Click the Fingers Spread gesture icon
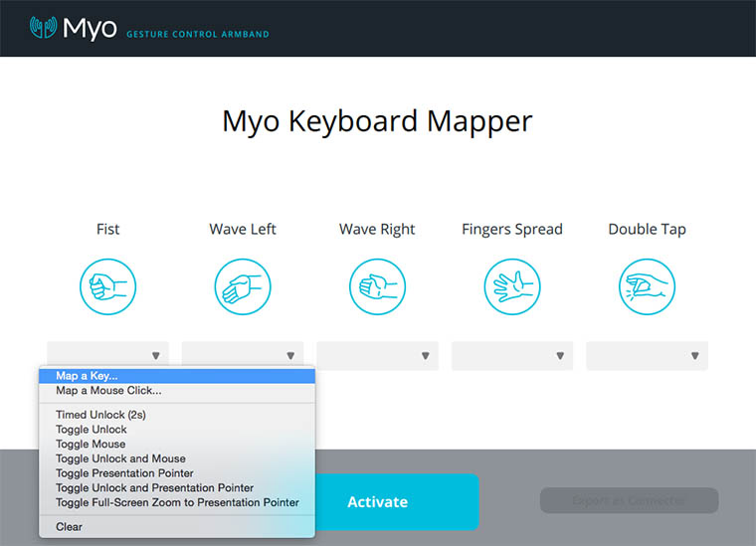756x546 pixels. pyautogui.click(x=512, y=286)
